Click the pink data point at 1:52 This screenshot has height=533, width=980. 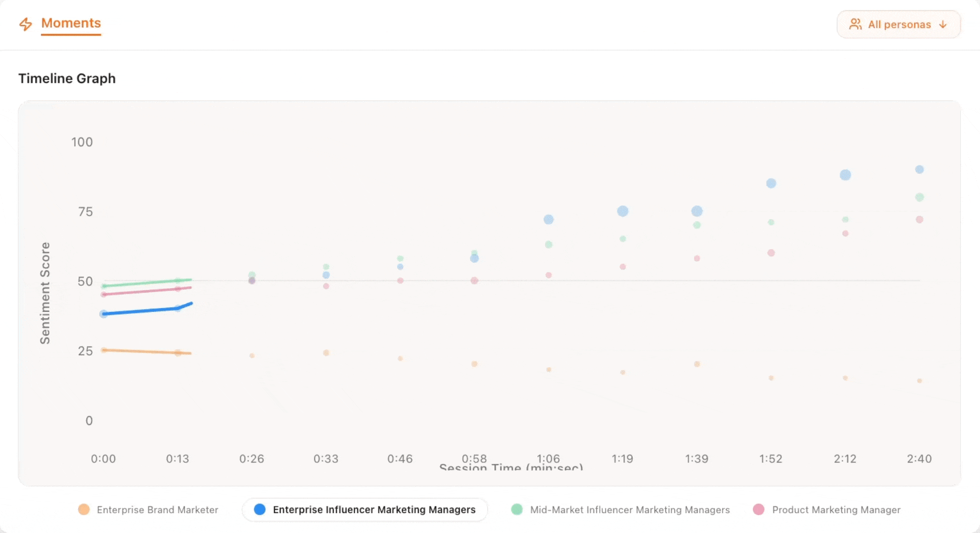click(x=771, y=252)
